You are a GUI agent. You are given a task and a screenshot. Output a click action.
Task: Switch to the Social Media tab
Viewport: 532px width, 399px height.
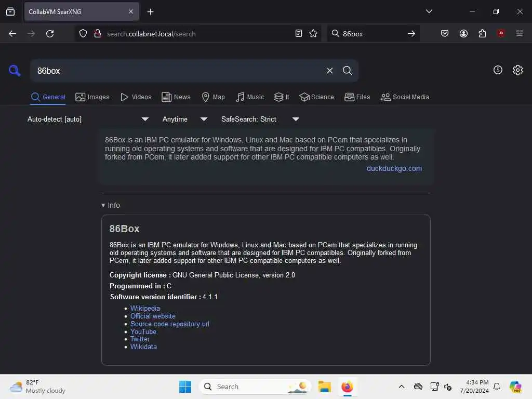(405, 97)
